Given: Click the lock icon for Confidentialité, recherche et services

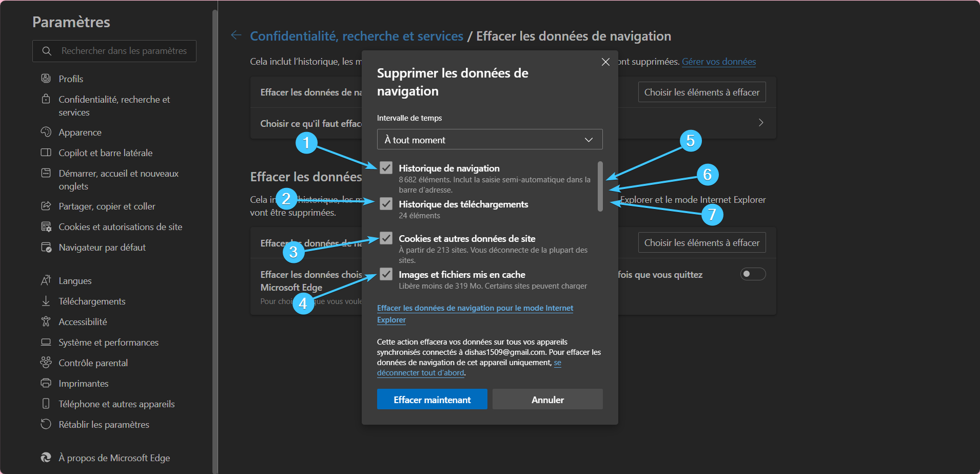Looking at the screenshot, I should point(46,99).
